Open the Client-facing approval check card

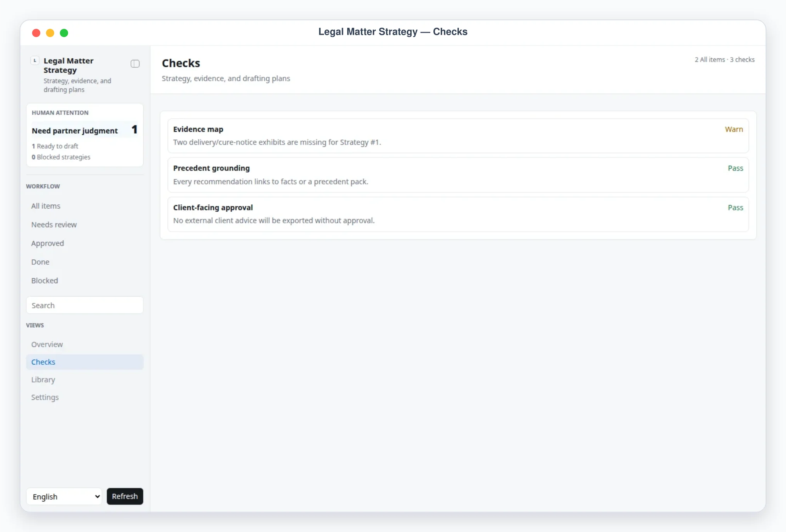458,214
